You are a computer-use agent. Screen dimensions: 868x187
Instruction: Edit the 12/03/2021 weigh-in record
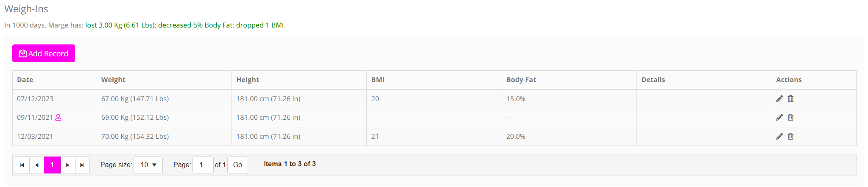(779, 136)
